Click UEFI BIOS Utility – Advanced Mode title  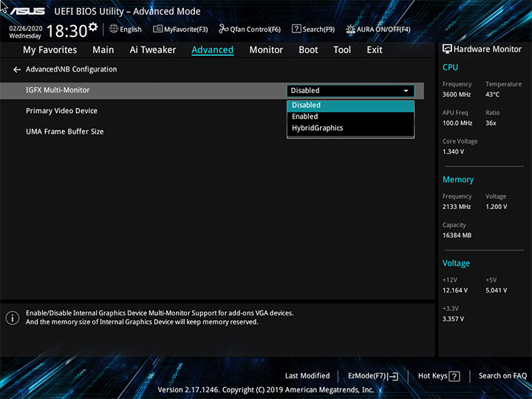(x=127, y=12)
